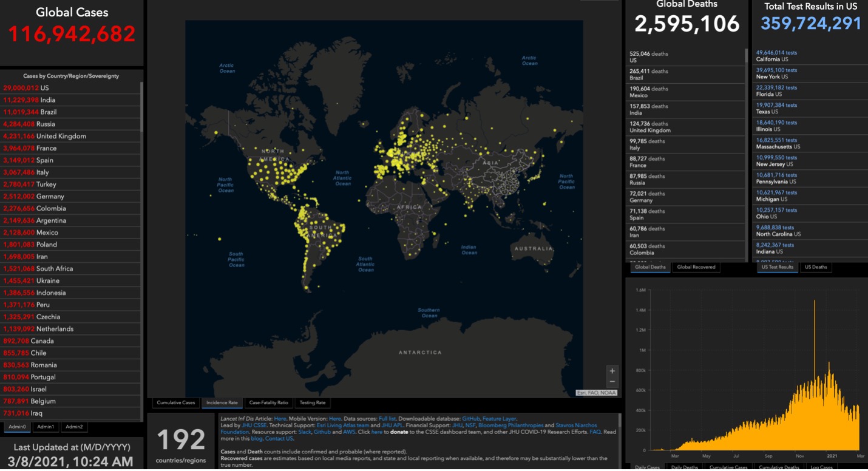
Task: Switch to the US Deaths panel
Action: click(816, 266)
